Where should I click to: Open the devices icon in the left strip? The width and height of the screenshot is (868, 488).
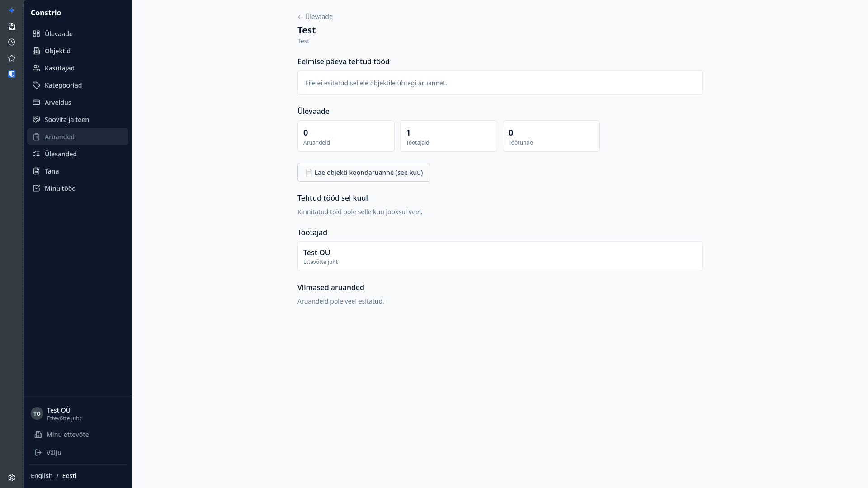pyautogui.click(x=12, y=27)
